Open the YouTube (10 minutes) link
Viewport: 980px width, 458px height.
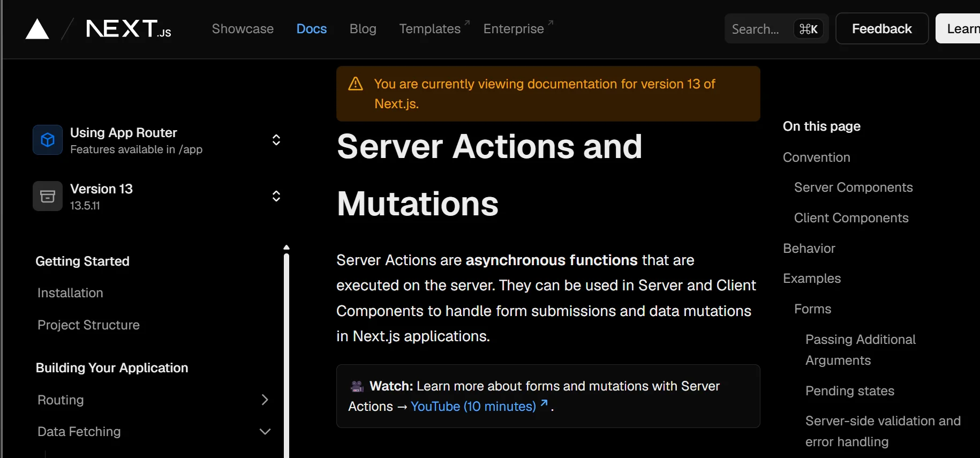(x=479, y=406)
